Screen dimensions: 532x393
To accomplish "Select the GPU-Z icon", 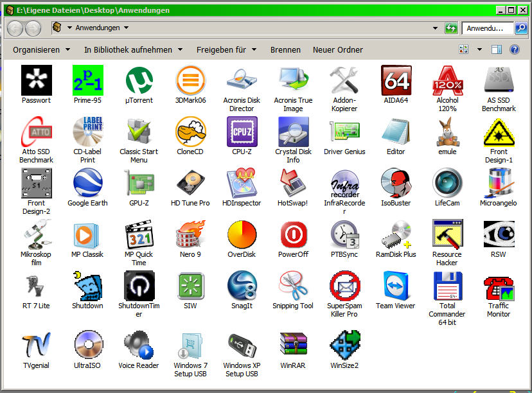I will [139, 183].
